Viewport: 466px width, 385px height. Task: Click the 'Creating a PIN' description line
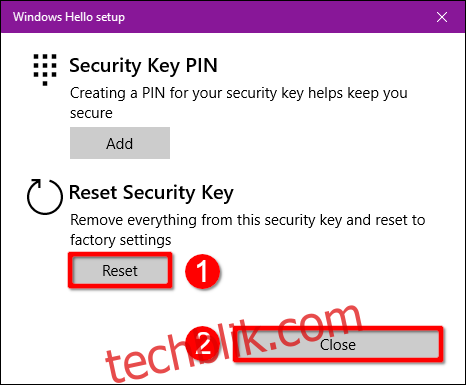coord(239,93)
